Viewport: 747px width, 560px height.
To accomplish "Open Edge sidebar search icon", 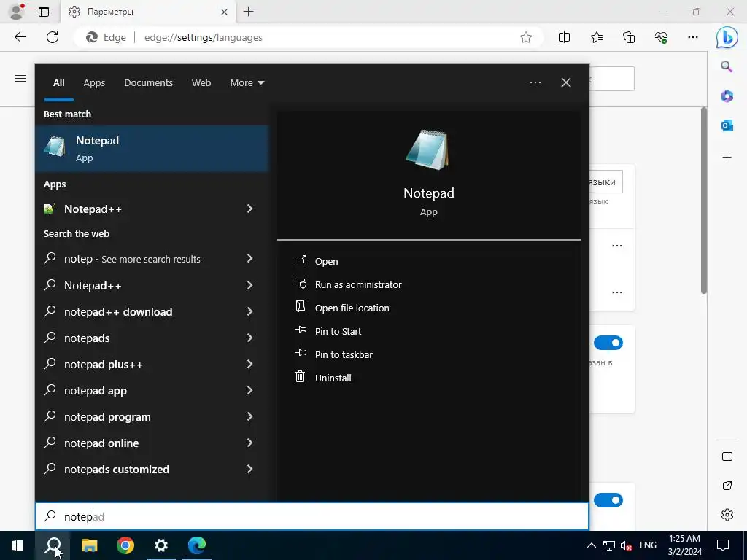I will coord(727,66).
